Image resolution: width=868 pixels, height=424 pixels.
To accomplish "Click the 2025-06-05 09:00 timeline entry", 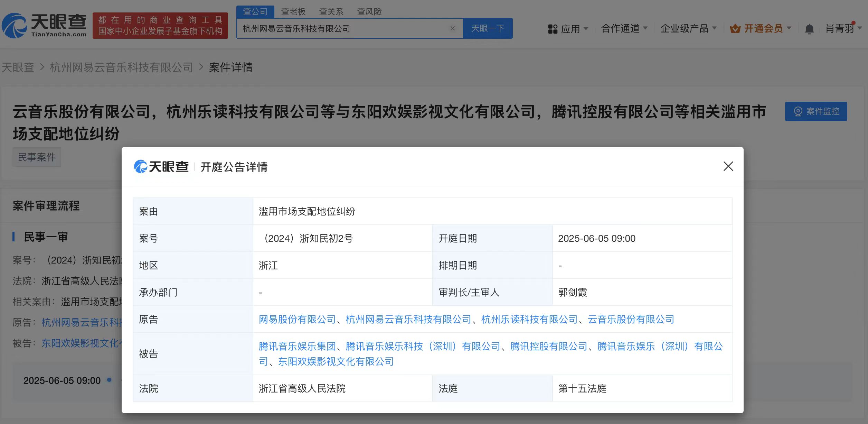I will pos(62,380).
